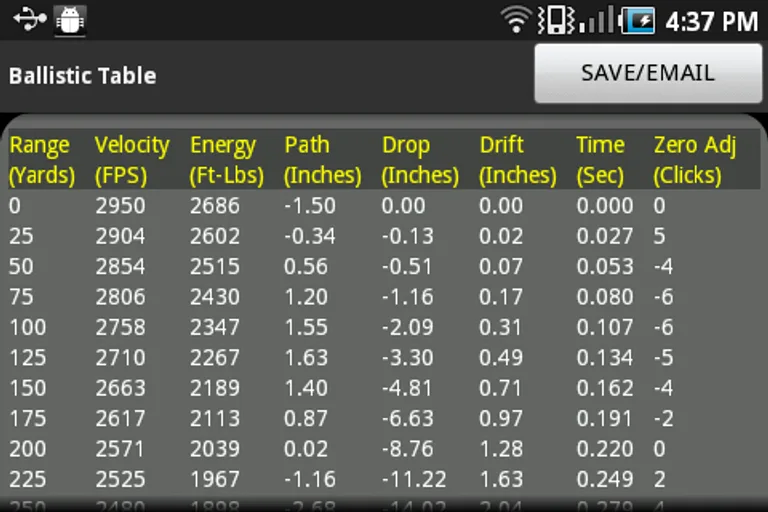Viewport: 768px width, 512px height.
Task: Select the Energy (Ft-Lbs) column header
Action: click(227, 160)
